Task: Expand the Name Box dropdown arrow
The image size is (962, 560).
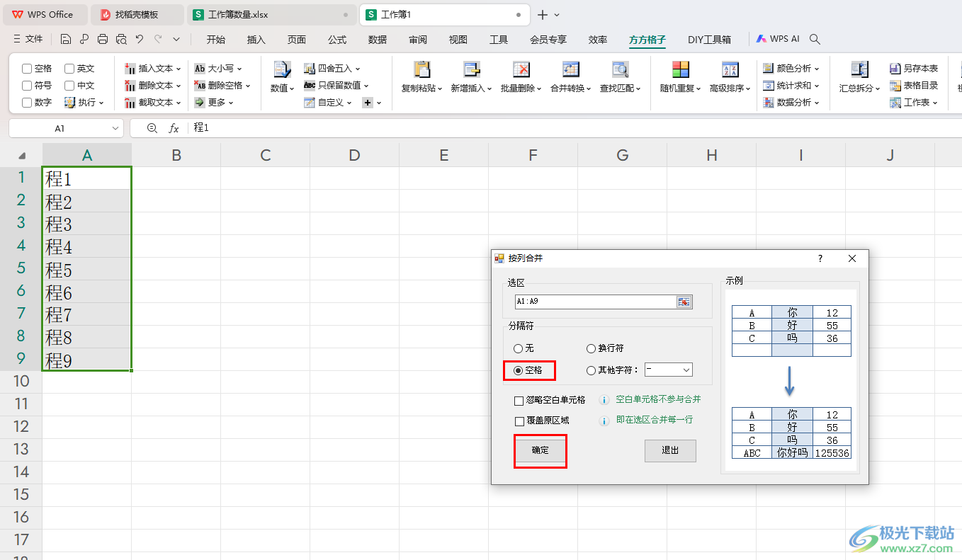Action: [x=115, y=128]
